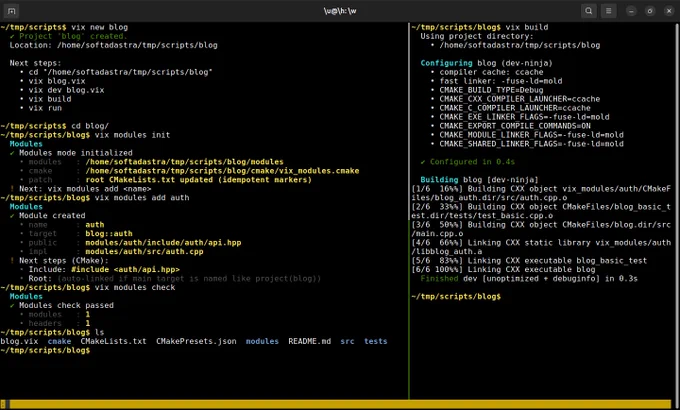Click the path ending in vix_modules.cmake
The width and height of the screenshot is (680, 410).
(x=222, y=171)
